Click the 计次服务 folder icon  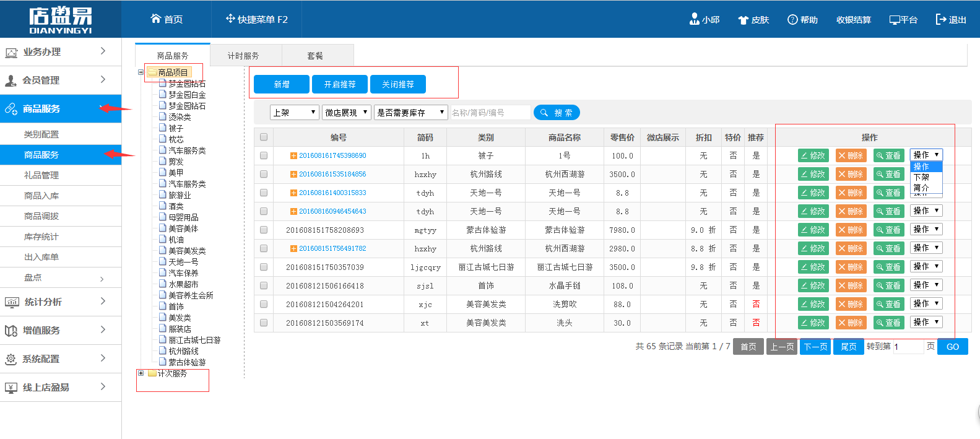click(152, 373)
